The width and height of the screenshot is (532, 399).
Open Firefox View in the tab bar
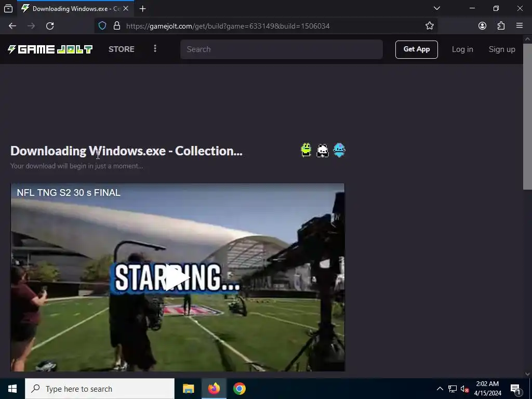[8, 8]
